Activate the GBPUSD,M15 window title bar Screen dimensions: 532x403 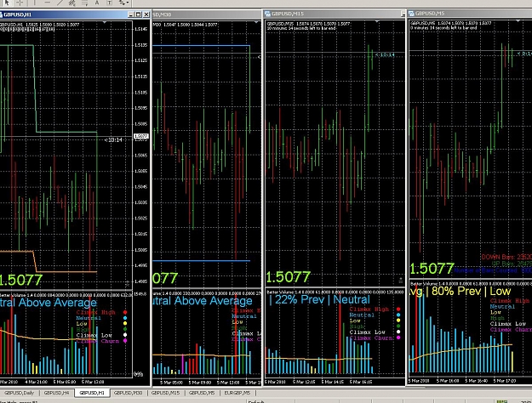[x=335, y=14]
